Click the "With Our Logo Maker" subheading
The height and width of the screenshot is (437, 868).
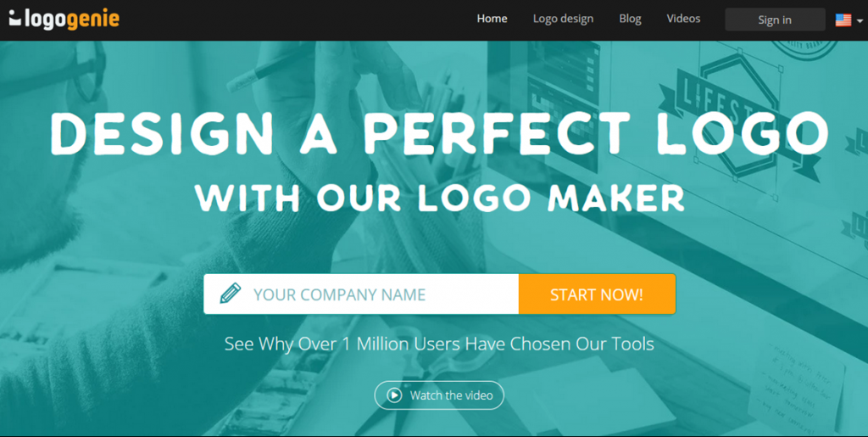[440, 198]
